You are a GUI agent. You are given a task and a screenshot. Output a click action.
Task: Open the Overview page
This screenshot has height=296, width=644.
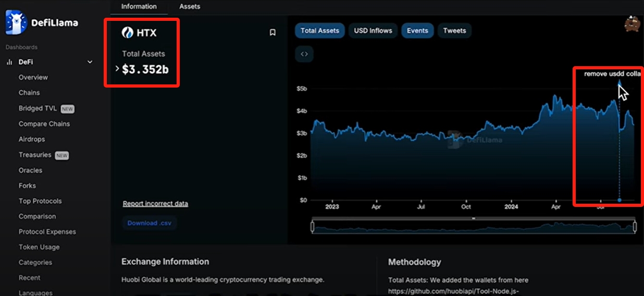33,77
